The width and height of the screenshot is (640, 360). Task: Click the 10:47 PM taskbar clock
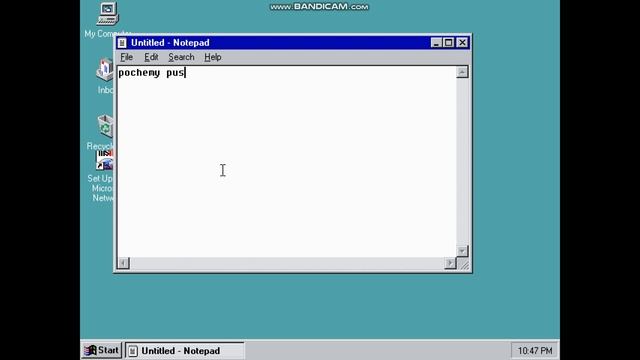tap(535, 351)
